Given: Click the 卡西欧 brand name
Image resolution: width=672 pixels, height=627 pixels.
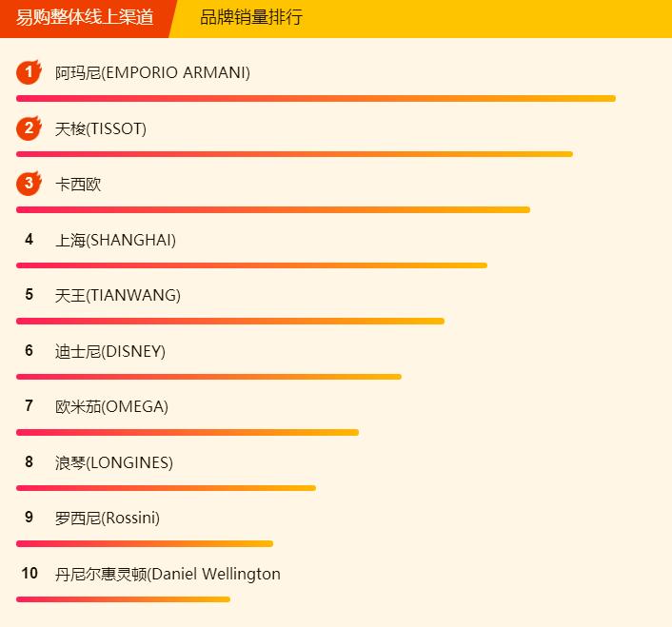Looking at the screenshot, I should pyautogui.click(x=78, y=185).
